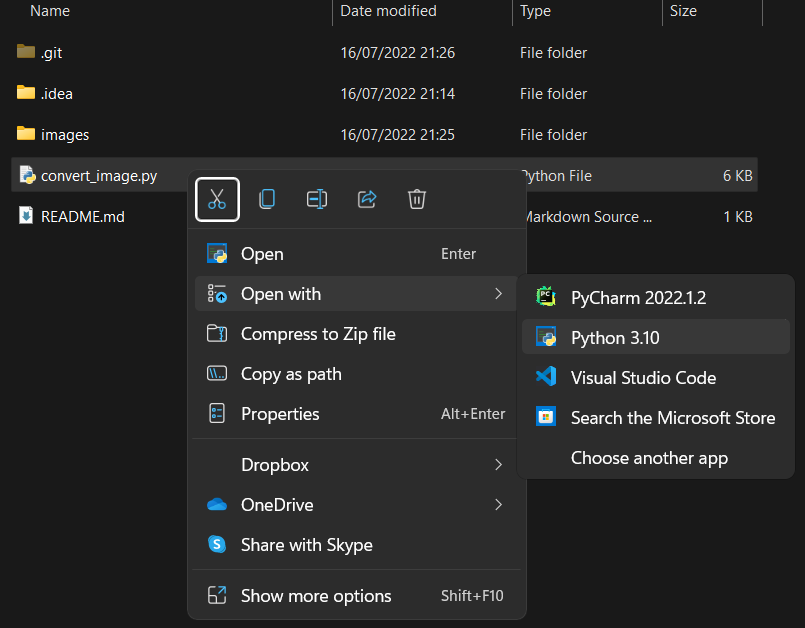Click the 16/07/2022 21:14 date cell

click(x=397, y=93)
